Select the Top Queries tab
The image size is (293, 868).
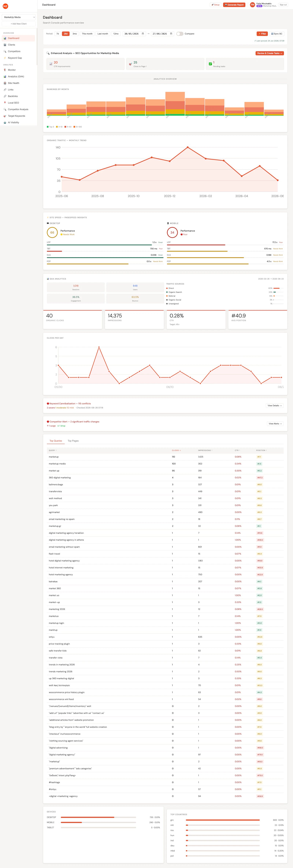pyautogui.click(x=55, y=441)
